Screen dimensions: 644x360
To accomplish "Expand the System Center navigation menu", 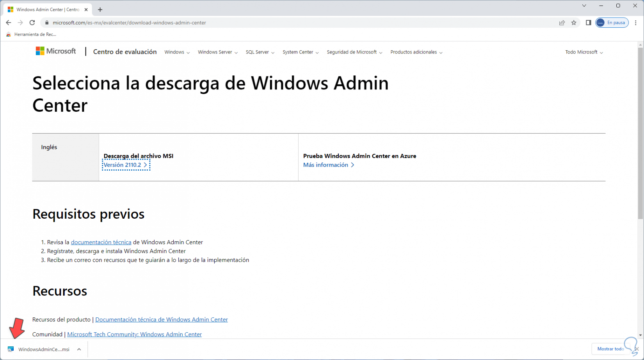I will click(x=301, y=52).
